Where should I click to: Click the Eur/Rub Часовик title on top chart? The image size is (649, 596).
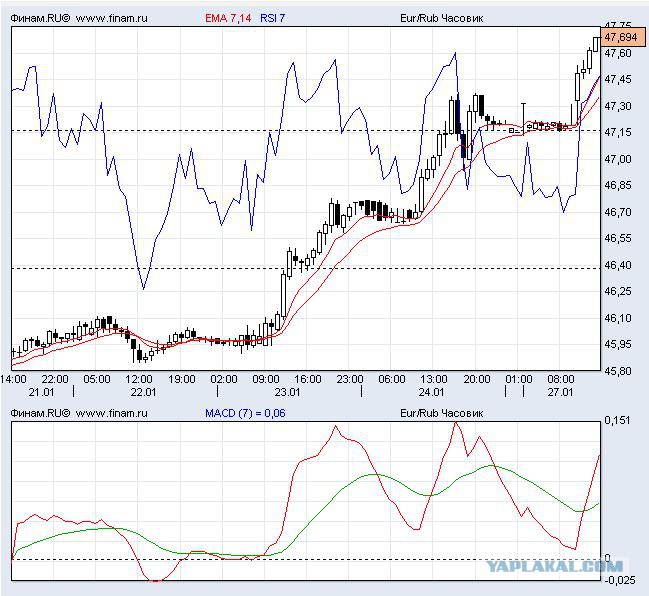441,18
